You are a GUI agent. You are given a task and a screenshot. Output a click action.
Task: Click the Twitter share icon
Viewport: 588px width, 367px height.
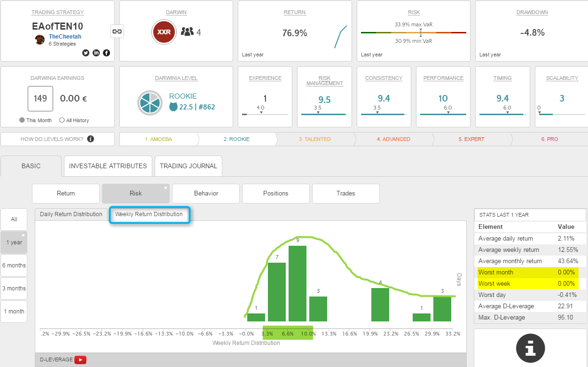[x=86, y=53]
